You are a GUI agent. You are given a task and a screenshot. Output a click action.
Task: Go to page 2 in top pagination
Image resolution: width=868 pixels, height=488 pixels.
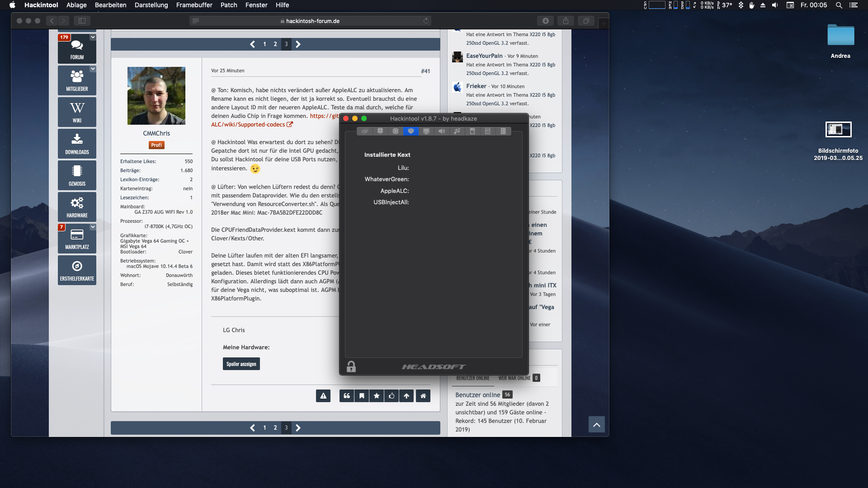pyautogui.click(x=275, y=44)
